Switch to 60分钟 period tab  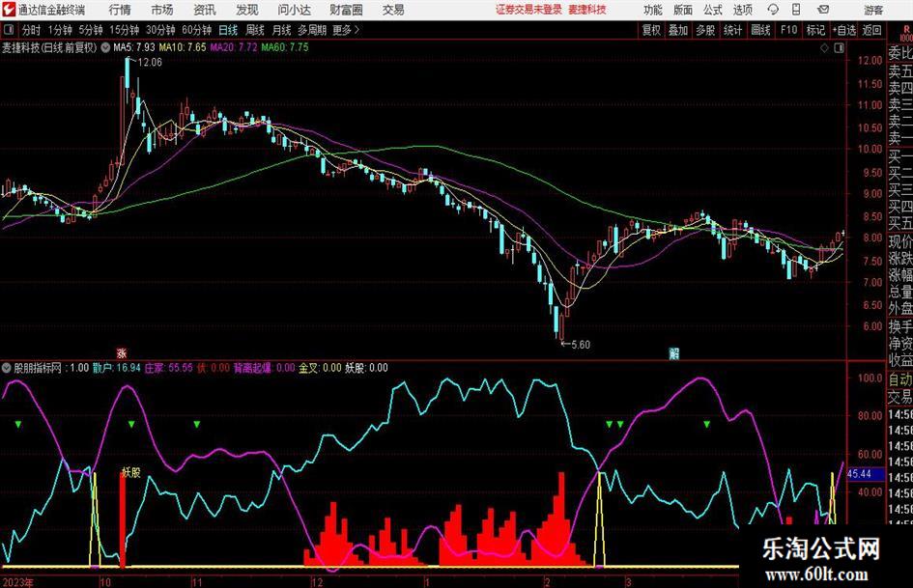[x=196, y=30]
